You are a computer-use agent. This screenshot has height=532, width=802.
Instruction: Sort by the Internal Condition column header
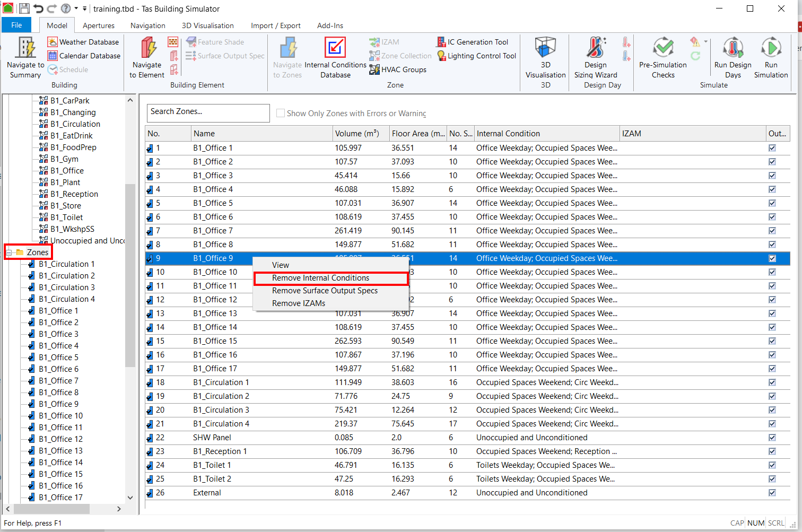[547, 134]
